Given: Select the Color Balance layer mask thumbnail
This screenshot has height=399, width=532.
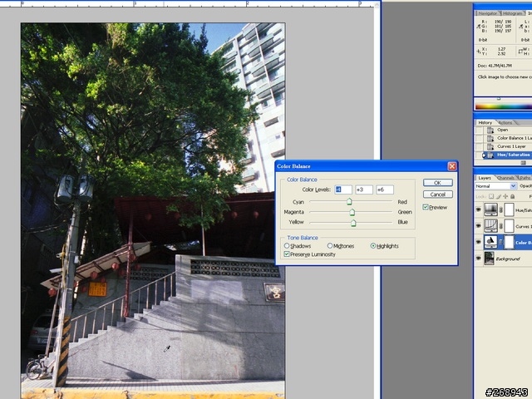Looking at the screenshot, I should (x=510, y=242).
